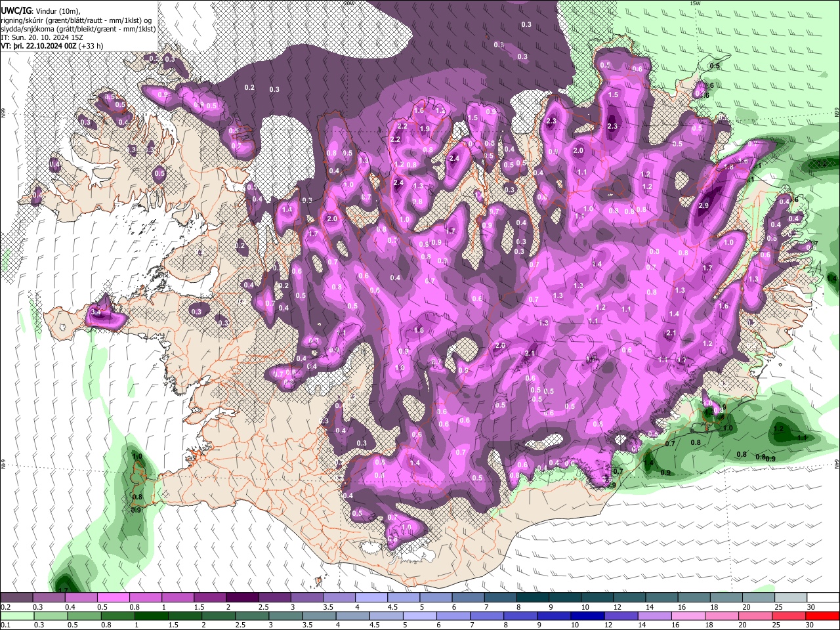Click the brightest pink 0.5–0.8 swatch on upper scale

point(113,598)
